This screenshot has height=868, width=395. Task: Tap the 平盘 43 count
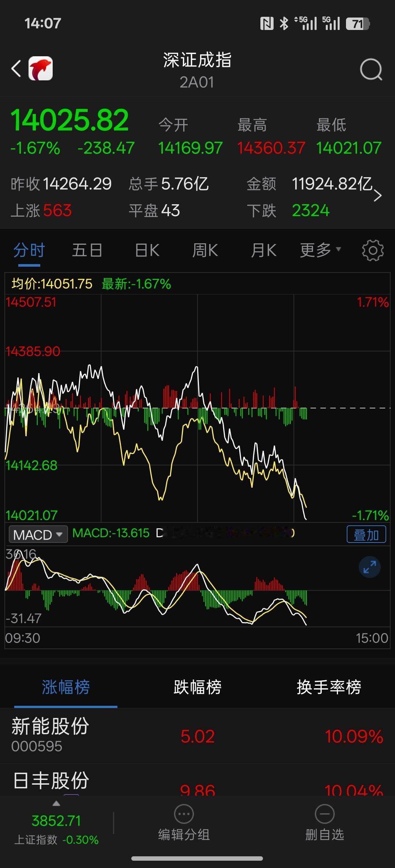(x=170, y=211)
